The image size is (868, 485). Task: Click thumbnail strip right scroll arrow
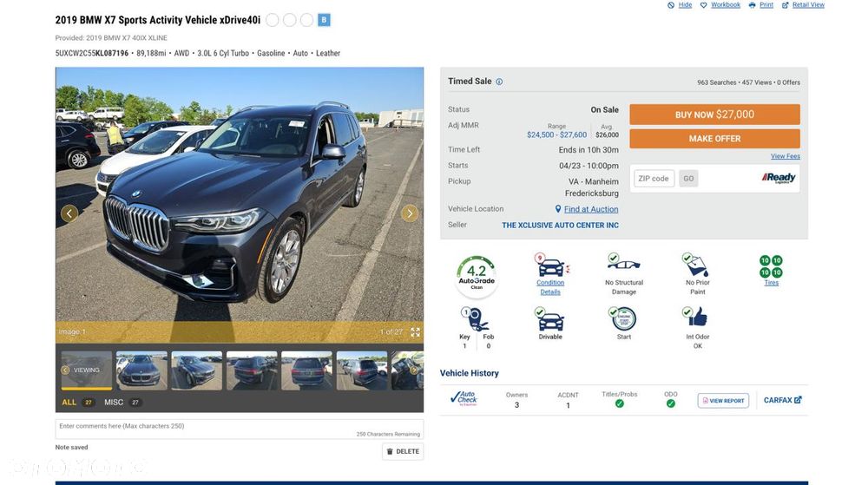click(x=413, y=370)
